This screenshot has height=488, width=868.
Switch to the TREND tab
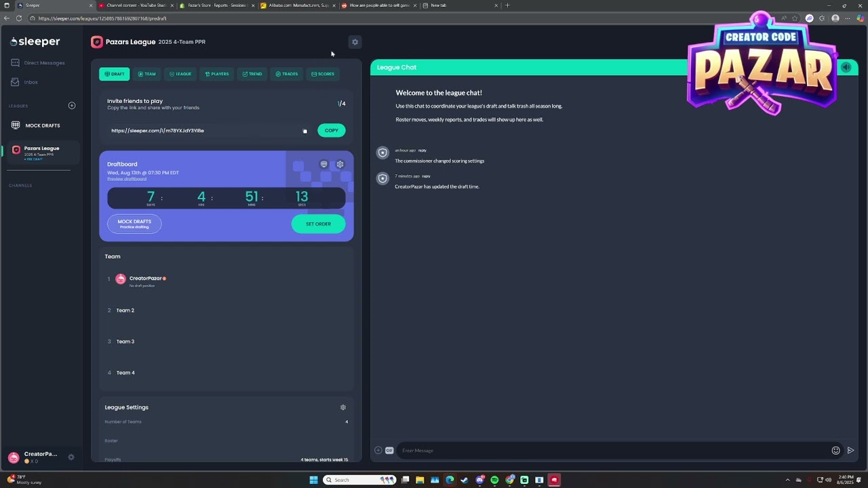point(252,74)
